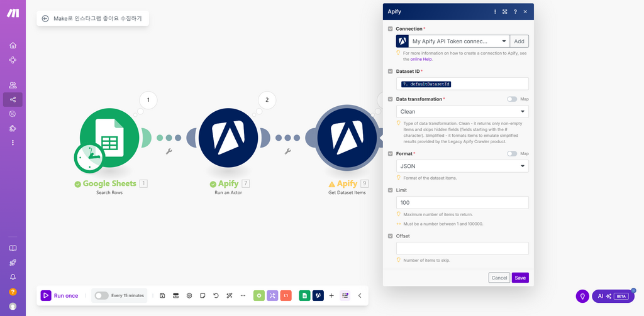Image resolution: width=644 pixels, height=316 pixels.
Task: Click the Limit input field
Action: coord(462,203)
